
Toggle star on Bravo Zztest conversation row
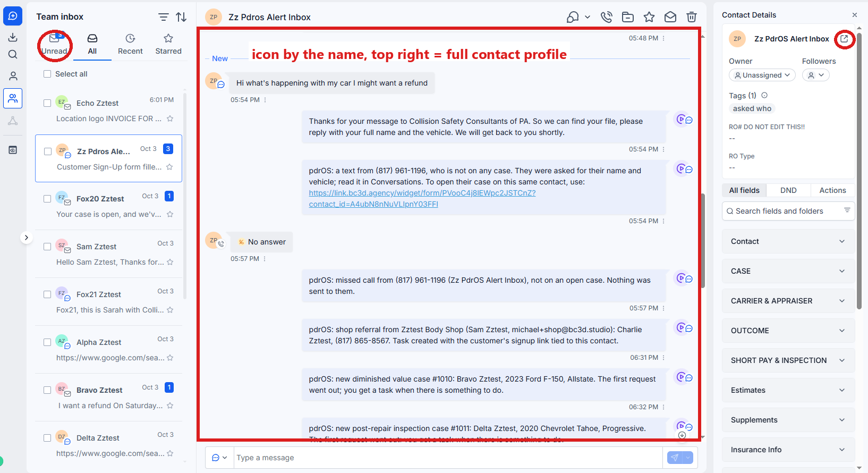[170, 406]
